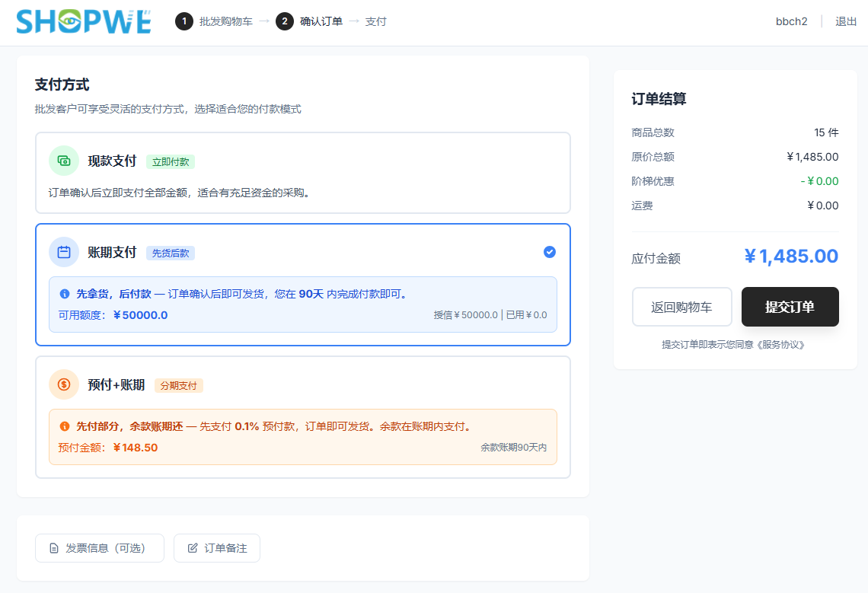Click available credit ¥50000.0 value
Screen dimensions: 868x593
click(x=141, y=315)
